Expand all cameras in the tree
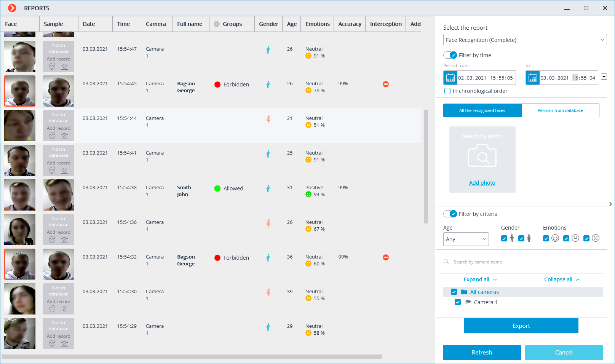The height and width of the screenshot is (364, 615). pos(480,279)
